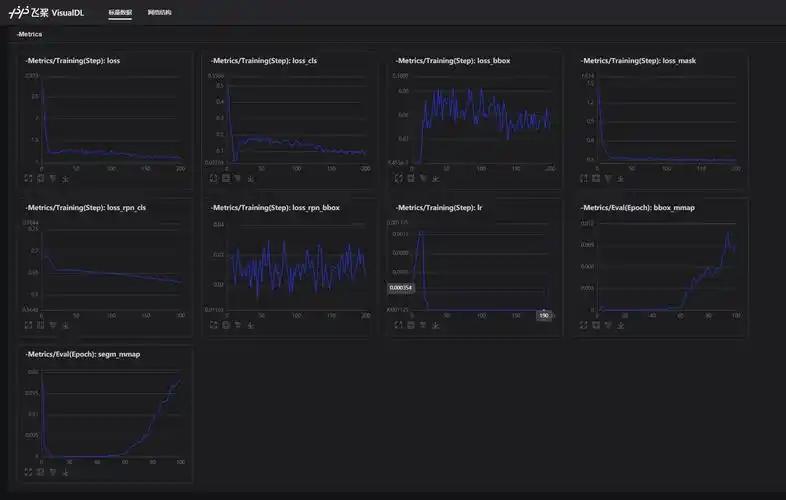Restore zoom on the loss_mask chart
786x500 pixels.
pos(596,178)
